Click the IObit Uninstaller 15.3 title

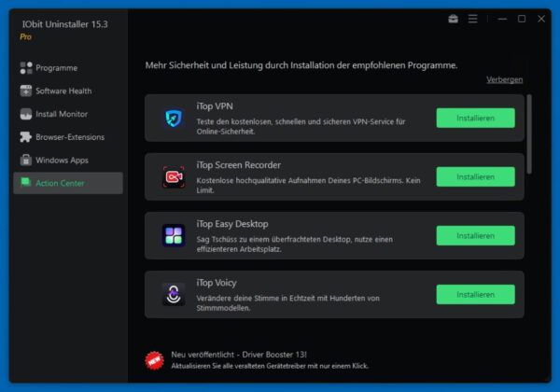pos(64,24)
